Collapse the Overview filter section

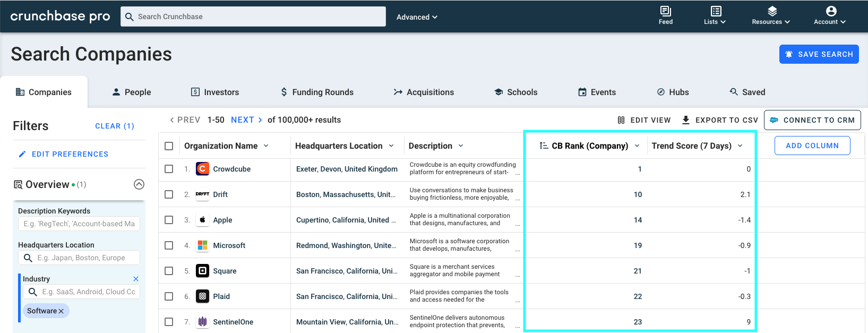click(139, 184)
